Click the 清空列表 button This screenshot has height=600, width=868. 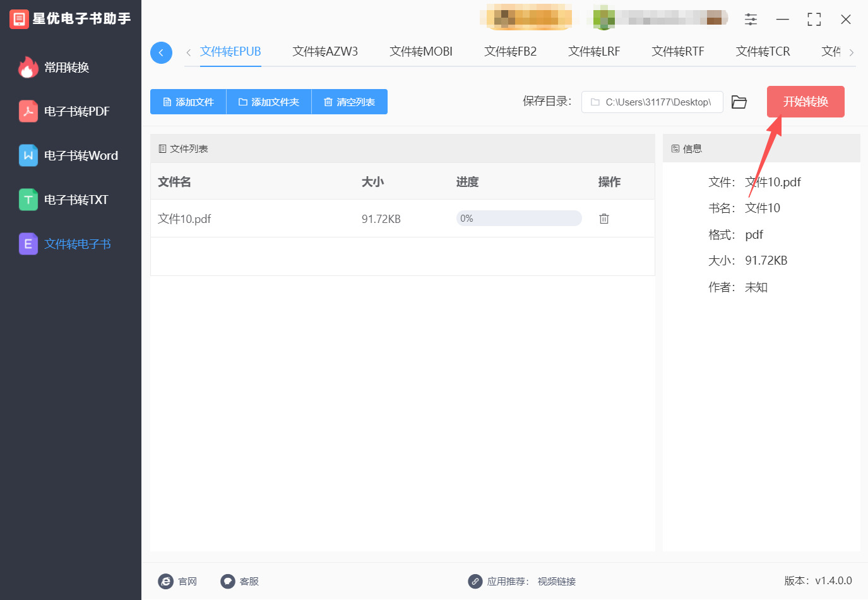tap(349, 102)
